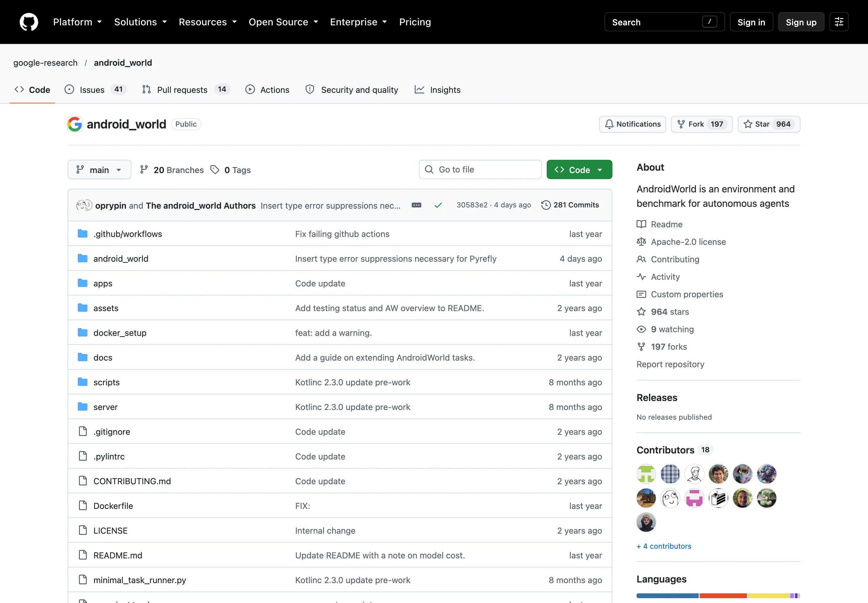Switch to the Actions tab
The image size is (868, 603).
click(x=267, y=90)
